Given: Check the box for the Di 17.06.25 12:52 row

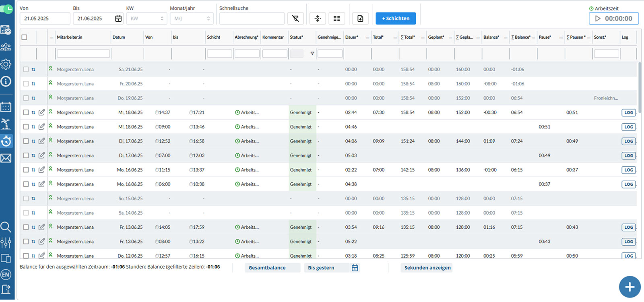Looking at the screenshot, I should coord(26,141).
